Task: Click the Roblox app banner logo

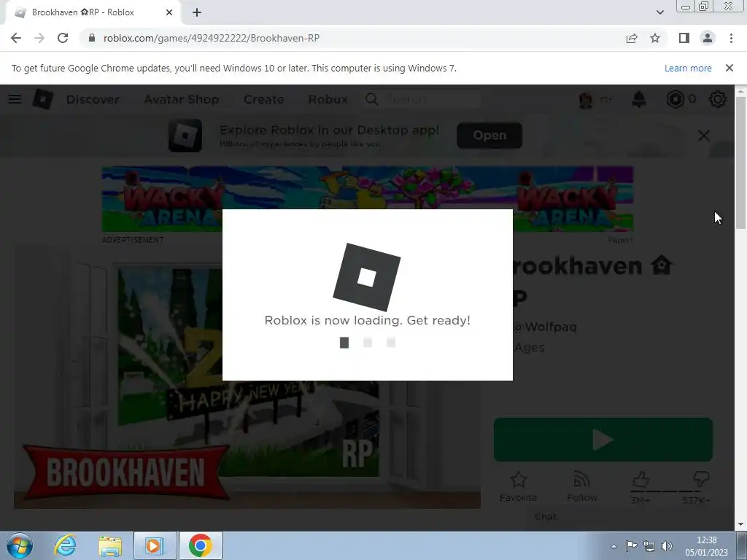Action: [x=185, y=135]
